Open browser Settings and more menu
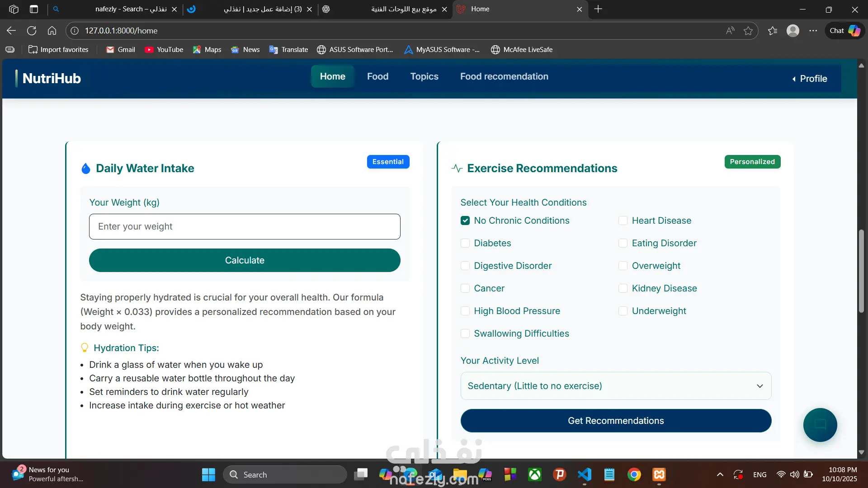This screenshot has height=488, width=868. tap(813, 31)
